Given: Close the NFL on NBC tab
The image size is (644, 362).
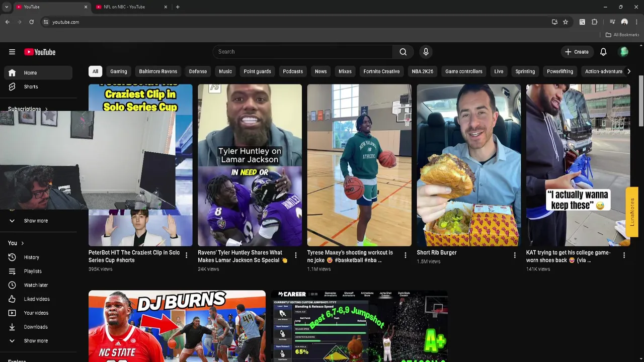Looking at the screenshot, I should click(166, 7).
